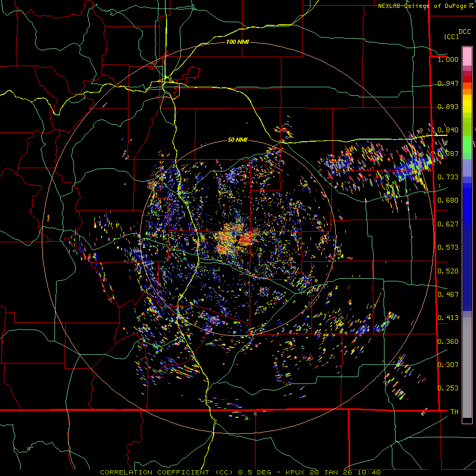Select the 0.360 scale value
Screen dimensions: 476x476
coord(448,342)
